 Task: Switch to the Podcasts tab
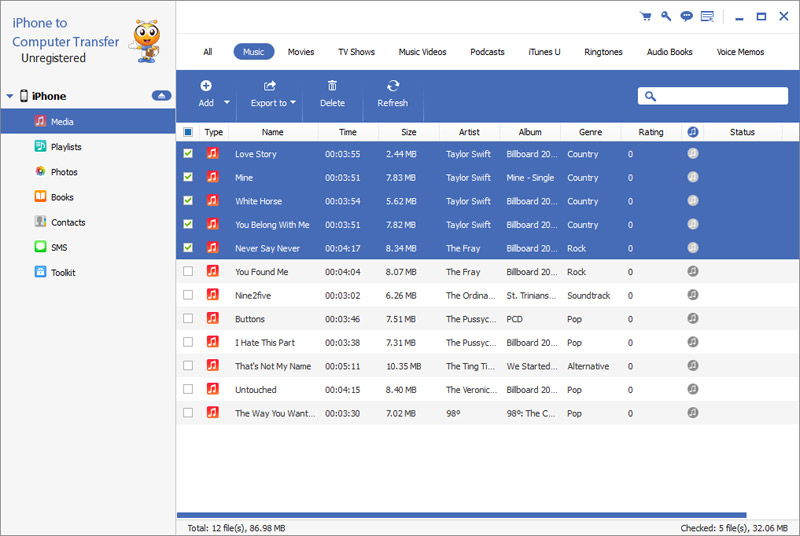click(x=487, y=52)
